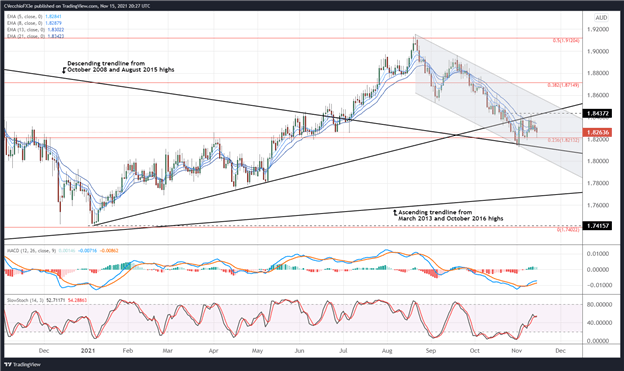
Task: Select the EMA (21, close, 0) indicator legend
Action: [35, 36]
